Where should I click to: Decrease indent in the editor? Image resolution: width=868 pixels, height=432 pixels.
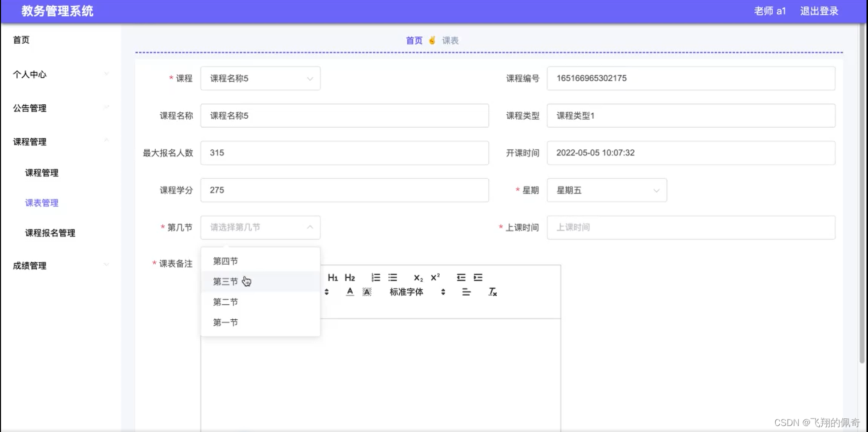(x=461, y=278)
